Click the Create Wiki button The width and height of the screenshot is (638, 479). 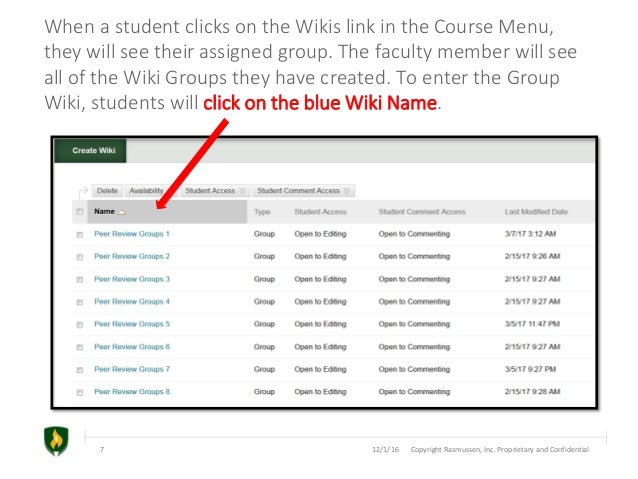pyautogui.click(x=90, y=151)
